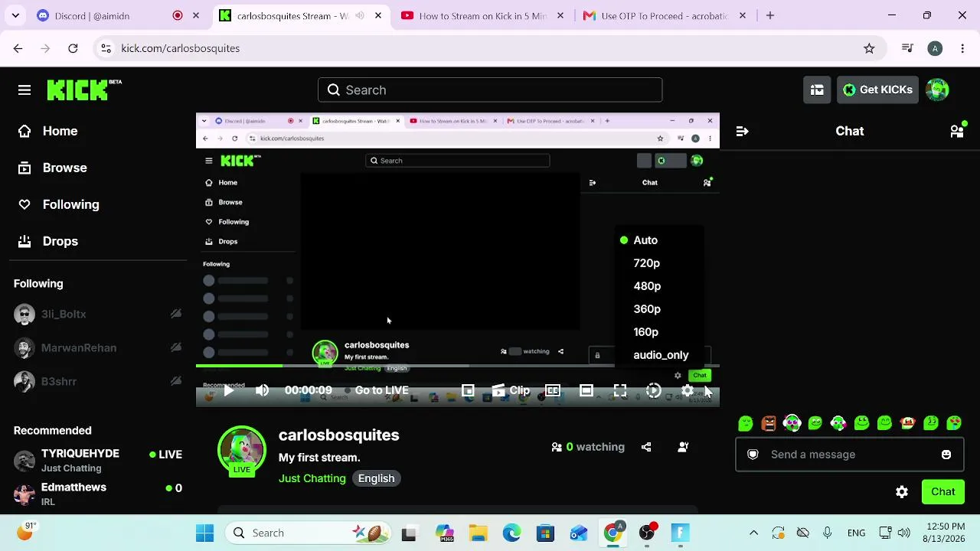Open the Just Chatting category link
Image resolution: width=980 pixels, height=551 pixels.
point(312,478)
